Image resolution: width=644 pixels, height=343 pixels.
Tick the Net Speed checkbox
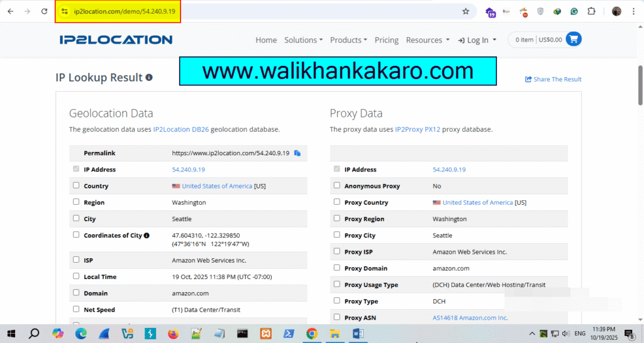pos(76,309)
